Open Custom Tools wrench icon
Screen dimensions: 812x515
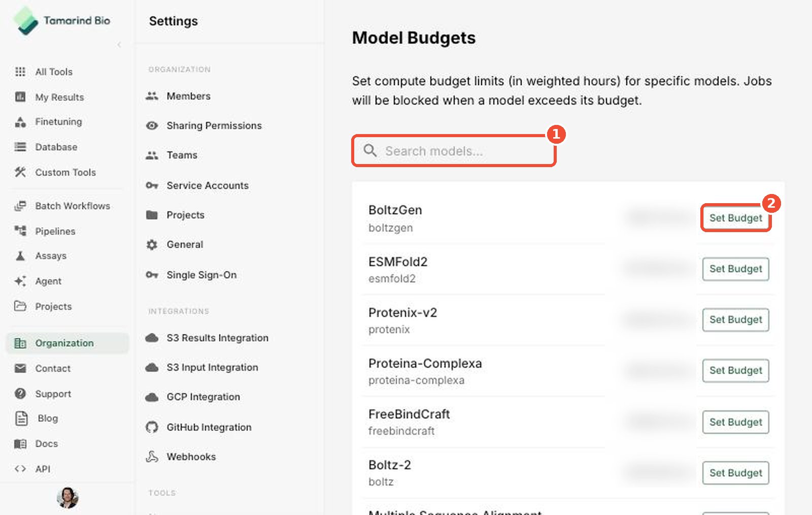20,172
